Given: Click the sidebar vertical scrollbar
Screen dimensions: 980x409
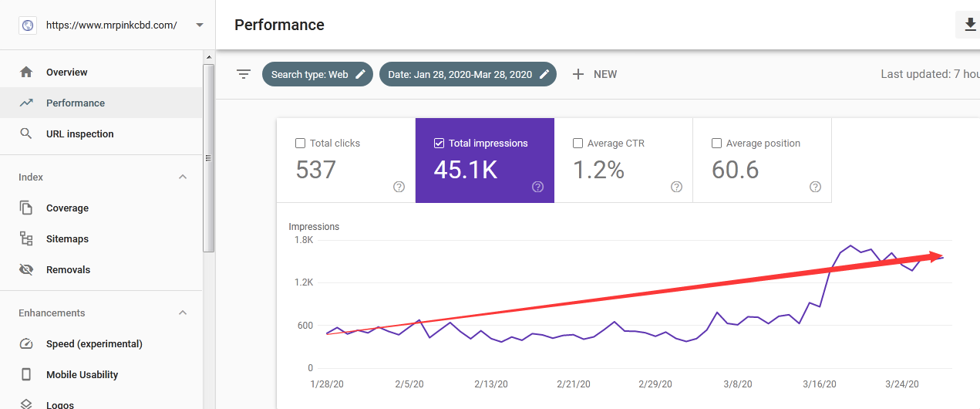Looking at the screenshot, I should point(209,158).
